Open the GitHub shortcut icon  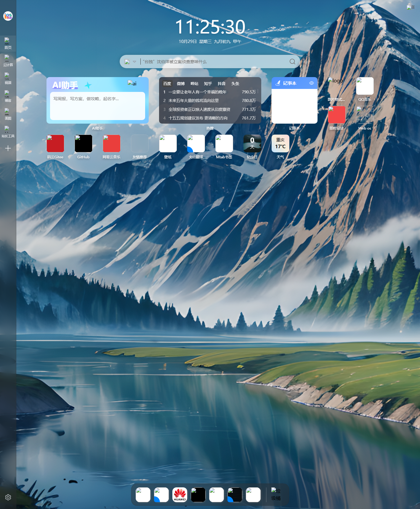(x=83, y=143)
